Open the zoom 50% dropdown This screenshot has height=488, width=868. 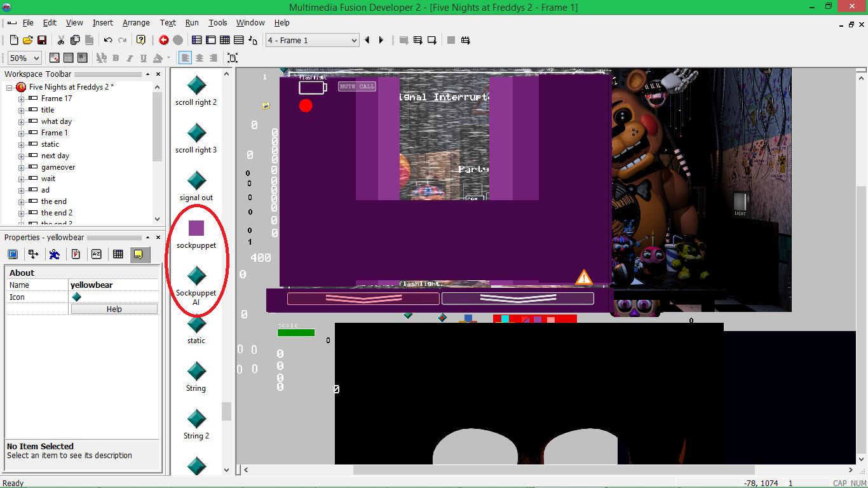click(36, 58)
